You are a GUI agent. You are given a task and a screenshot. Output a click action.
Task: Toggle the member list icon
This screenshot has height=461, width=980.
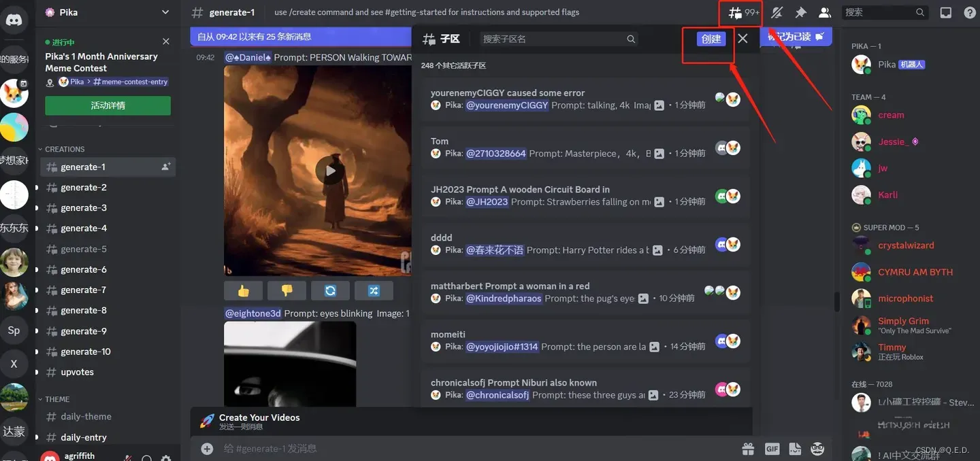[x=824, y=12]
